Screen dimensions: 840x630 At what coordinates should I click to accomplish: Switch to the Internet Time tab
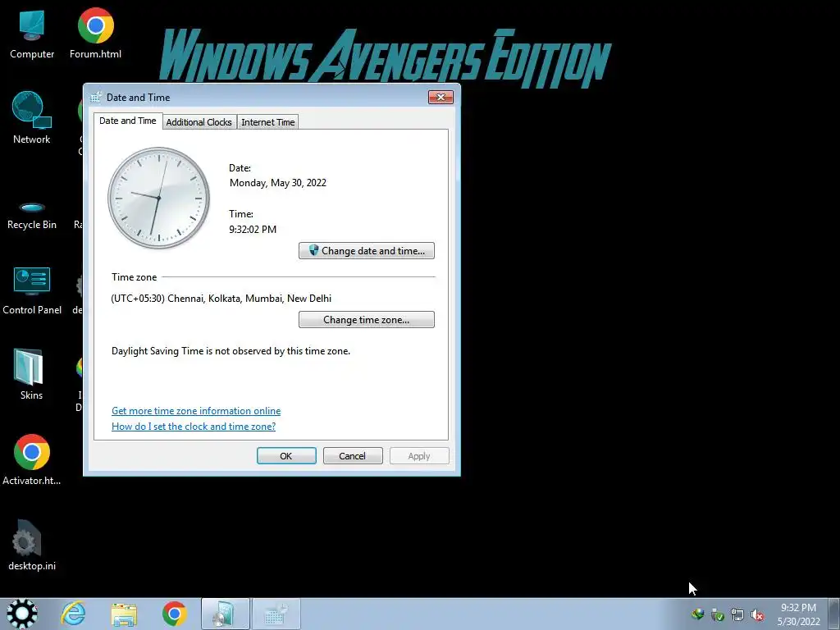pyautogui.click(x=268, y=122)
